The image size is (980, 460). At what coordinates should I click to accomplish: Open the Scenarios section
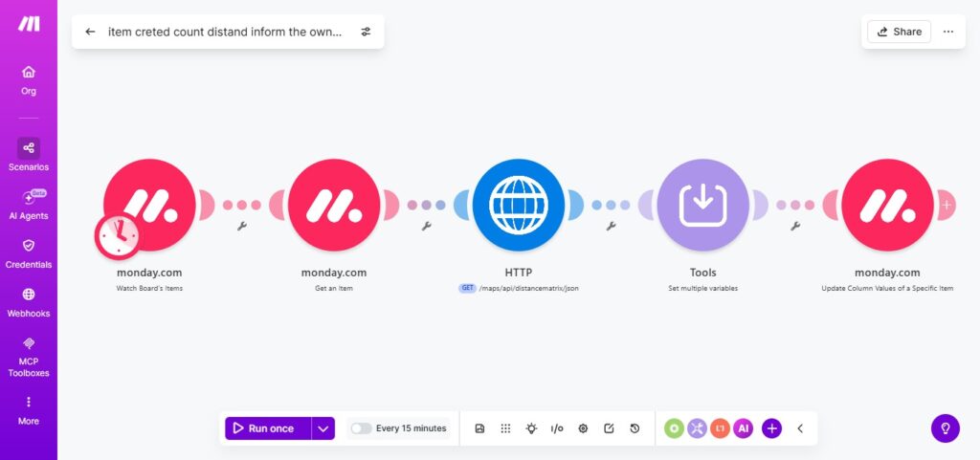click(x=29, y=155)
